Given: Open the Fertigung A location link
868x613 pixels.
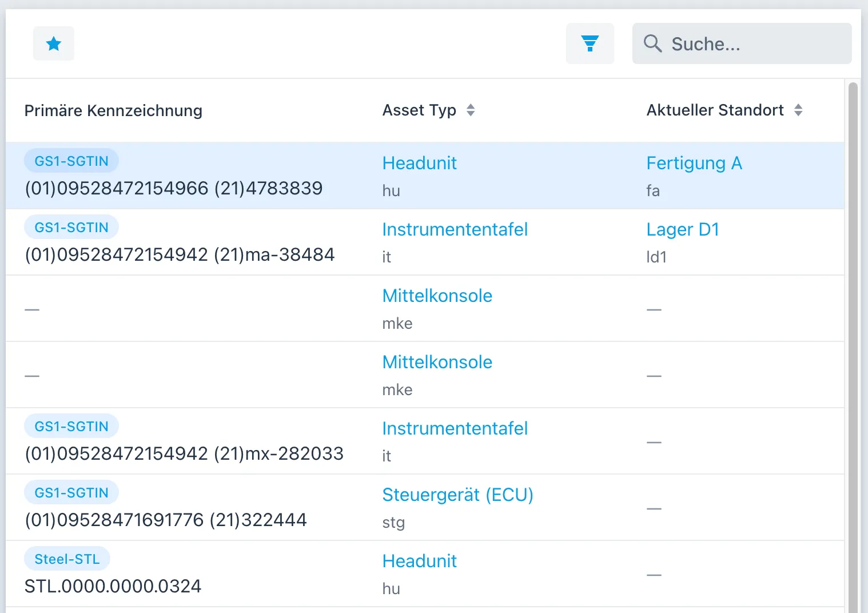Looking at the screenshot, I should click(x=694, y=163).
